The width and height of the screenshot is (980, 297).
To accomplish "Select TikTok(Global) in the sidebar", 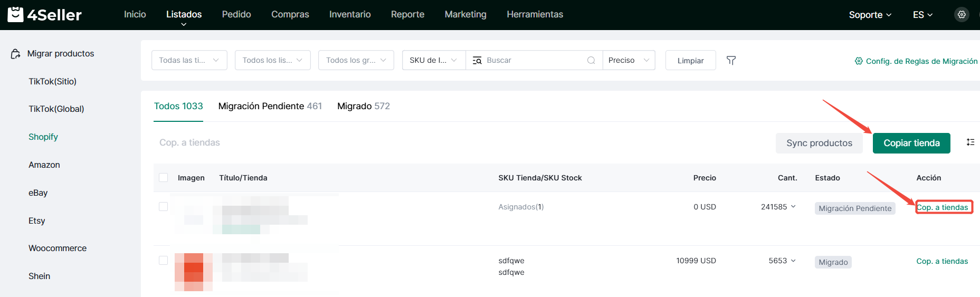I will (x=56, y=109).
